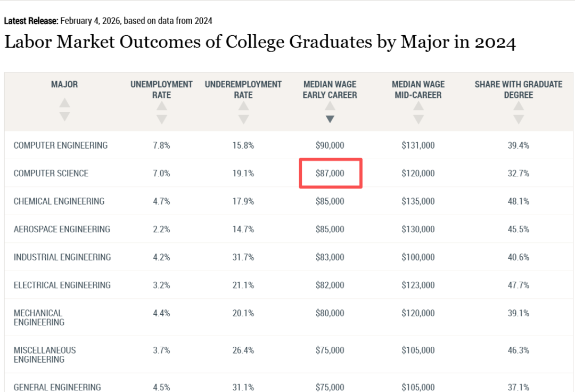Click descending sort arrow under Major column
Image resolution: width=575 pixels, height=392 pixels.
pyautogui.click(x=64, y=116)
